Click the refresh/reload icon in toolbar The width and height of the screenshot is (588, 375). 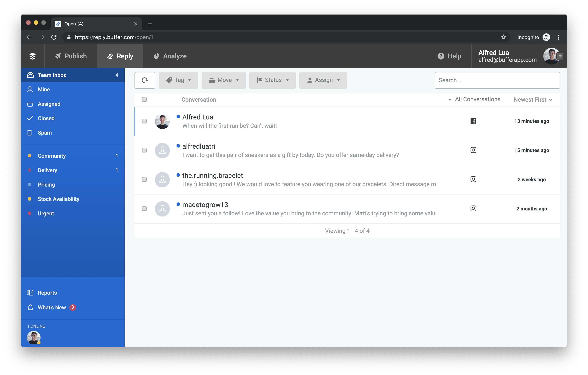coord(145,80)
